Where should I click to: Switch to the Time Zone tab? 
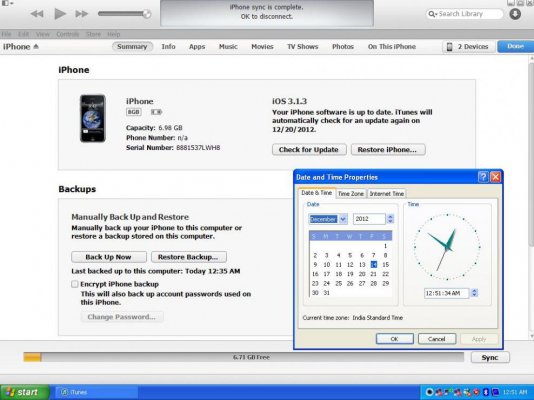click(350, 194)
